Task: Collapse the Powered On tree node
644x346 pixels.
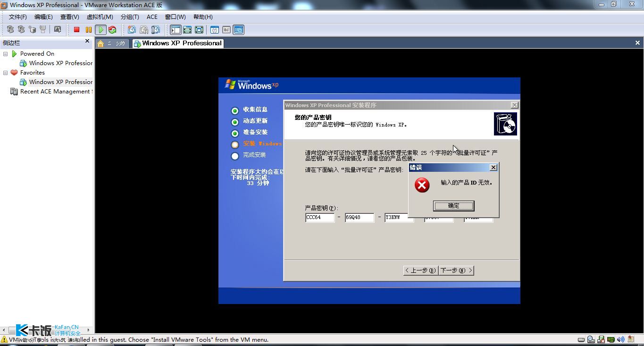Action: [x=5, y=54]
